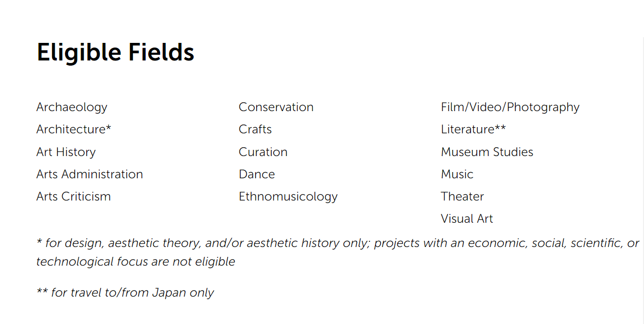Click the Literature** entry
Image resolution: width=644 pixels, height=324 pixels.
[x=473, y=129]
